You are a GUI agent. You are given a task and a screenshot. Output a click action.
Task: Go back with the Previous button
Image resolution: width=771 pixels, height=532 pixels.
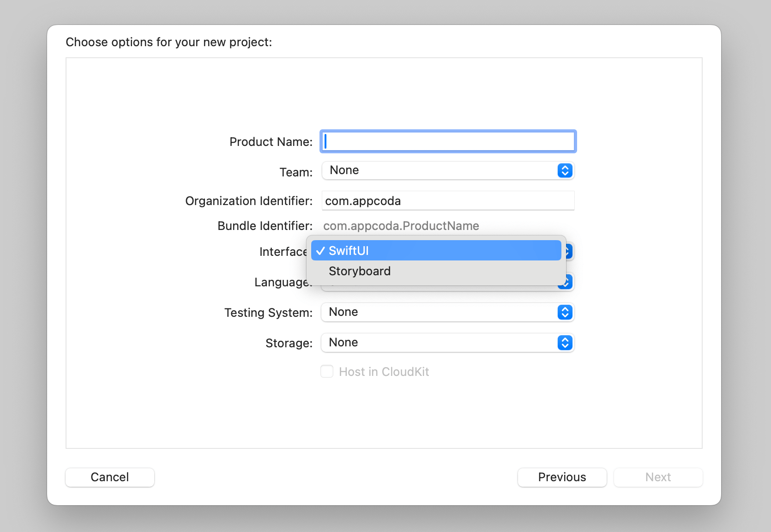pyautogui.click(x=562, y=477)
